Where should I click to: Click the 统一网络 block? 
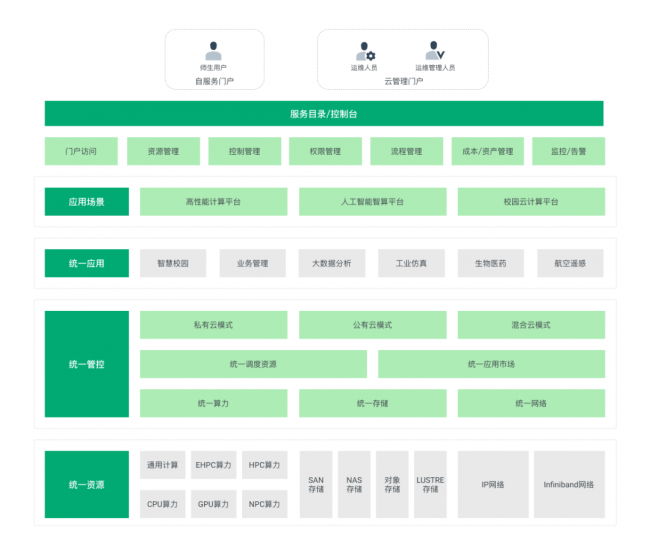531,403
